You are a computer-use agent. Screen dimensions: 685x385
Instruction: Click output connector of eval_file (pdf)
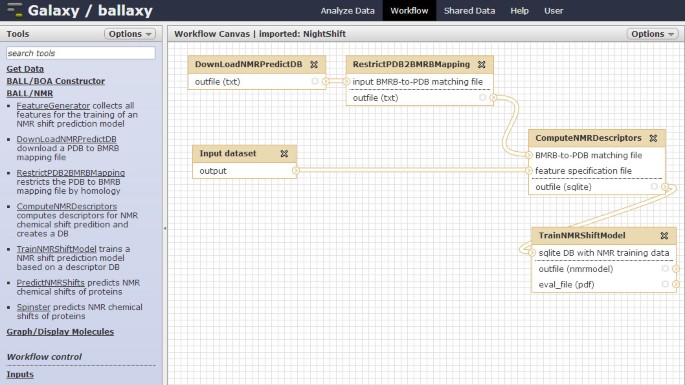676,284
